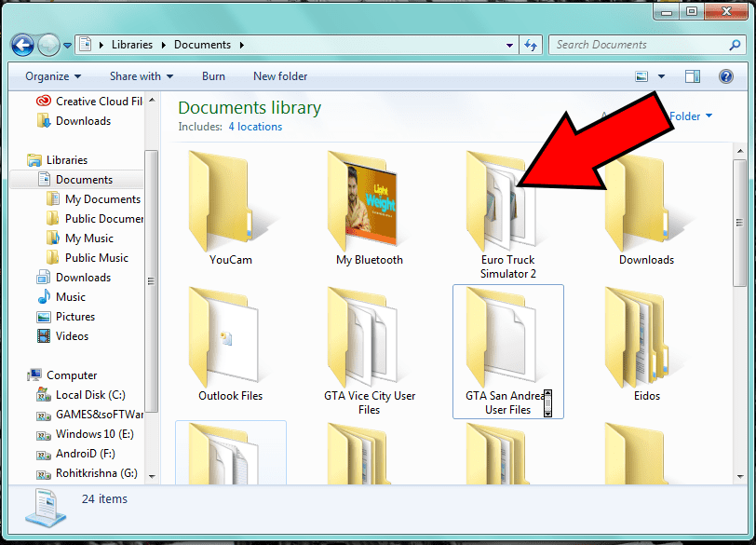756x545 pixels.
Task: Open the Help question mark icon
Action: coord(725,76)
